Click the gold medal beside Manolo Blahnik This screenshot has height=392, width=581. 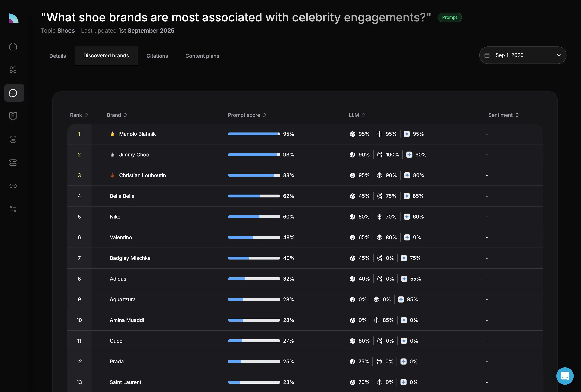coord(113,134)
